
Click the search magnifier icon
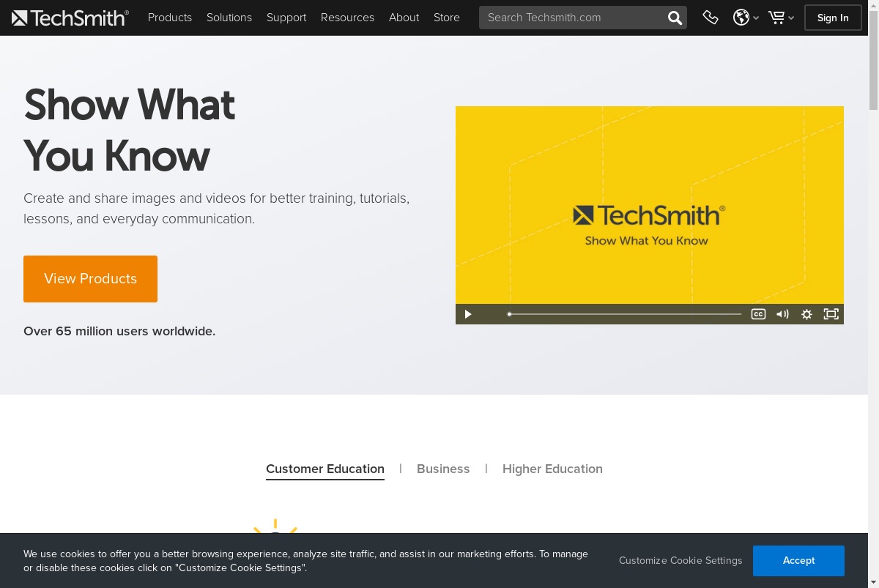point(675,18)
